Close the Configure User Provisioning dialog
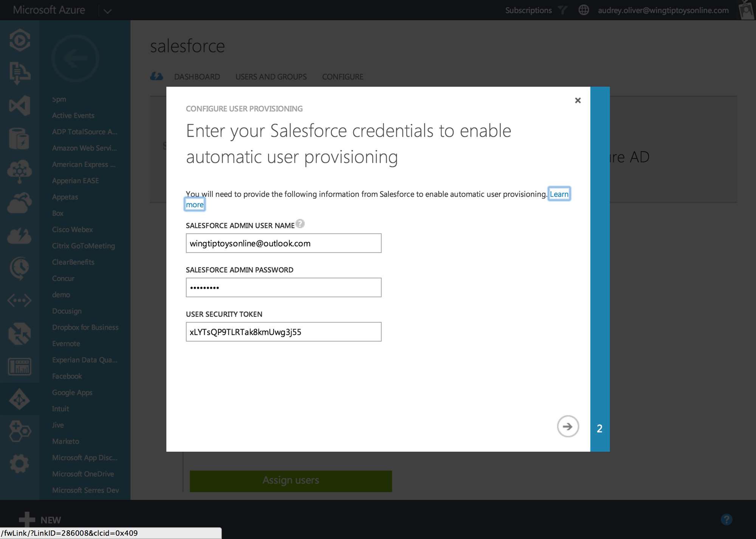 (x=578, y=100)
